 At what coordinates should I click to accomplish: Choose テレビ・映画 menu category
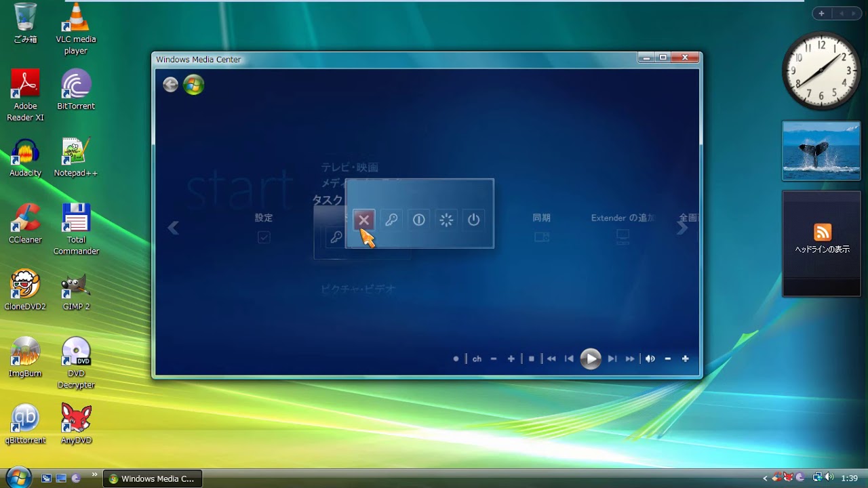[349, 167]
